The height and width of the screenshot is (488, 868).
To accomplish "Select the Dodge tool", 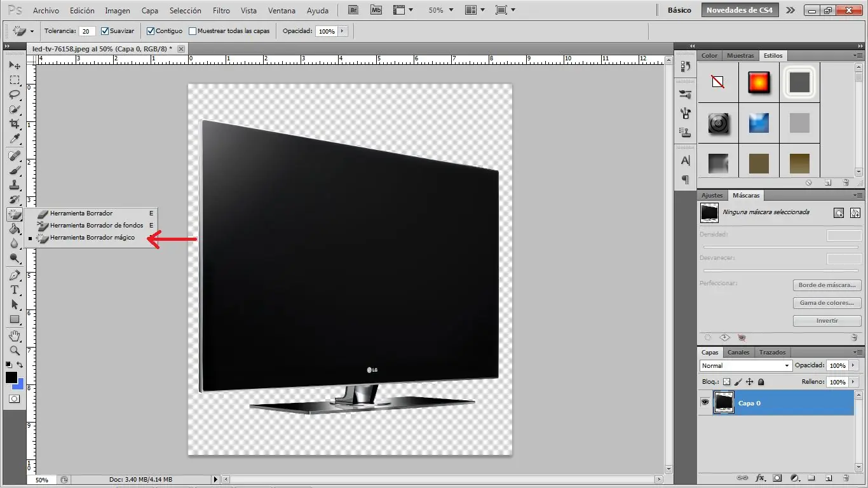I will [14, 258].
